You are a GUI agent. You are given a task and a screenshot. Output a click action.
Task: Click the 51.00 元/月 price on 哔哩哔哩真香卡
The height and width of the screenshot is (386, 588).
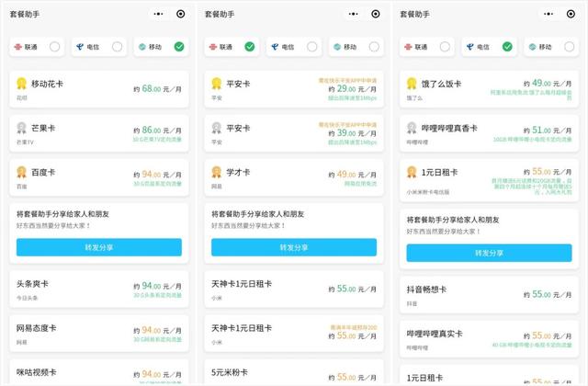548,130
